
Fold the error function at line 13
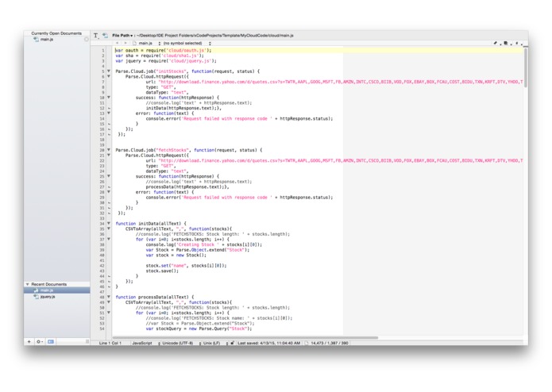(109, 113)
